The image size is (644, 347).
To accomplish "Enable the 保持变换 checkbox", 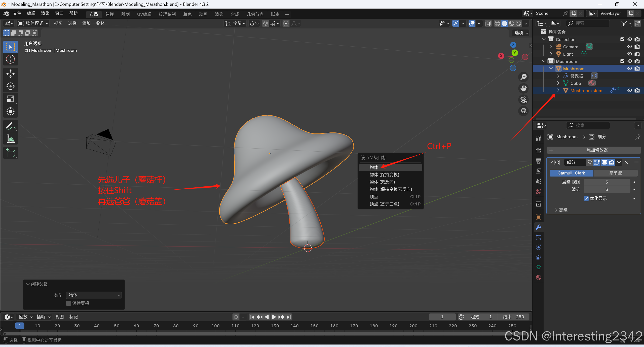I will click(69, 303).
